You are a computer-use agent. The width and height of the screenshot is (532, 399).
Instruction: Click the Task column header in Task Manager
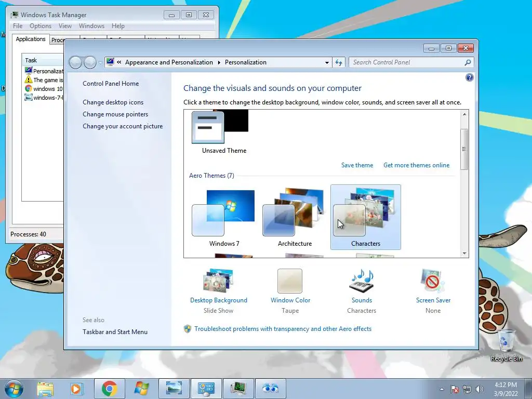(43, 60)
